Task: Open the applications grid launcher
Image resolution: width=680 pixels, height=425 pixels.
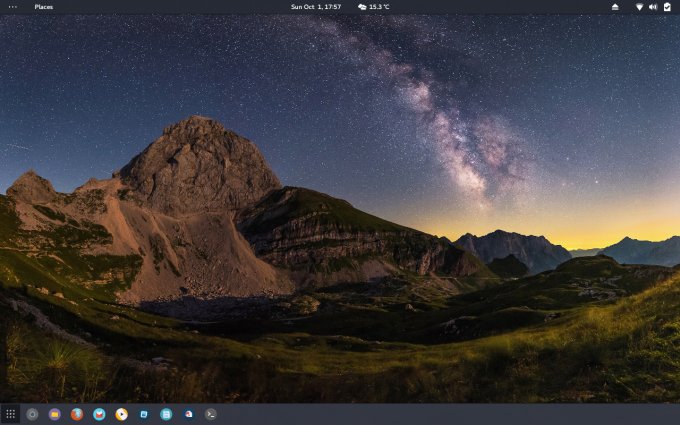Action: (10, 414)
